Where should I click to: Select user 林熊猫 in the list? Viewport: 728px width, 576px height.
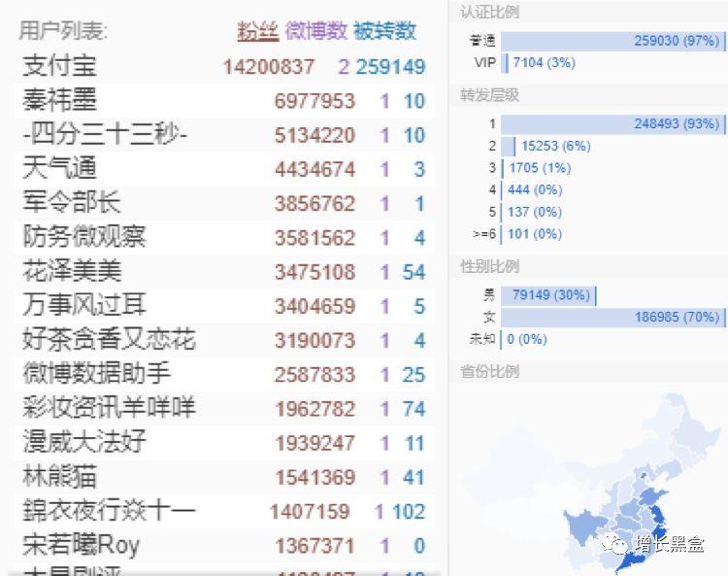tap(59, 477)
